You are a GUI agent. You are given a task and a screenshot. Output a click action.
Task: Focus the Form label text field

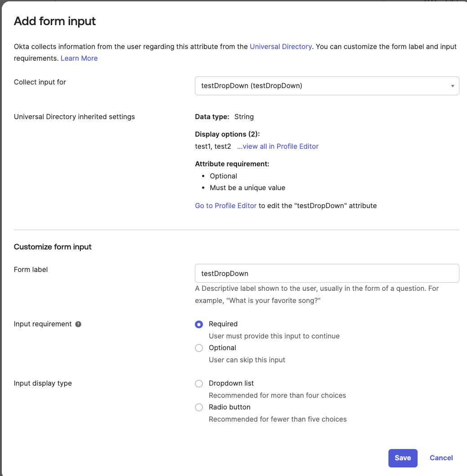(326, 273)
